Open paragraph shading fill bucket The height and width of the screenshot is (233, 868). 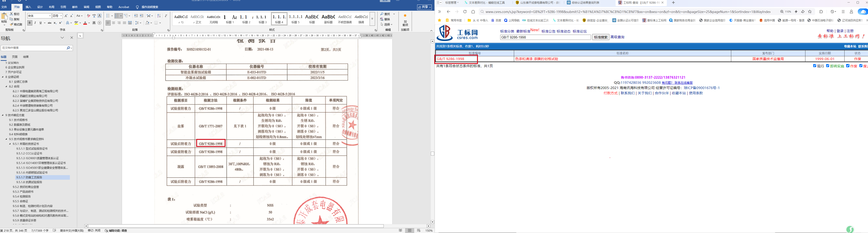[147, 23]
